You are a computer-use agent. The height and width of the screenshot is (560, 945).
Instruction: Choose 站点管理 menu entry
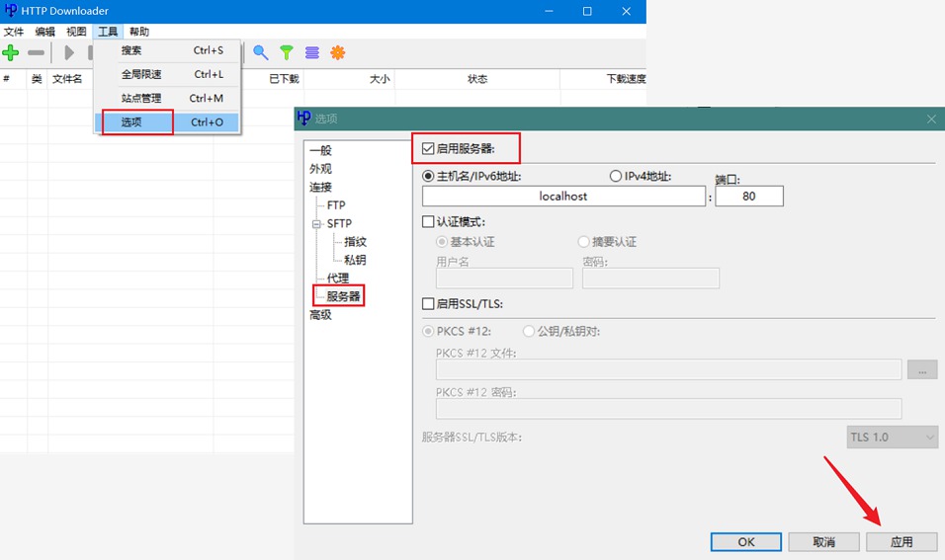167,98
